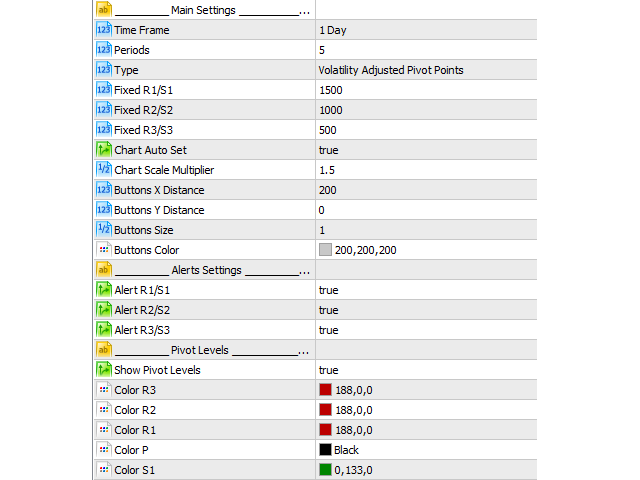Image resolution: width=640 pixels, height=480 pixels.
Task: Toggle the Show Pivot Levels true value
Action: (x=329, y=370)
